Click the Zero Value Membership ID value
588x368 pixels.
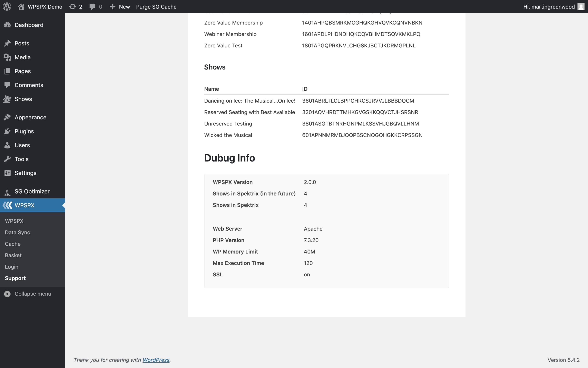point(362,23)
